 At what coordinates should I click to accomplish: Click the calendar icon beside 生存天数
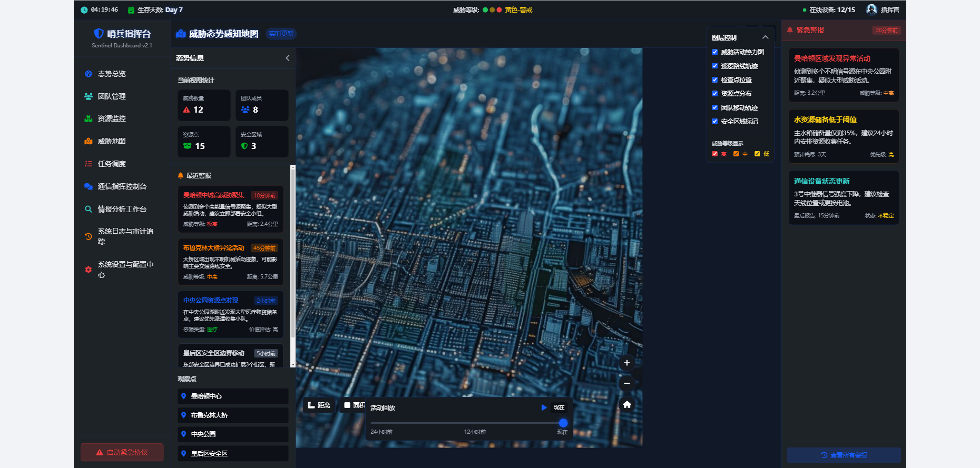pos(131,10)
